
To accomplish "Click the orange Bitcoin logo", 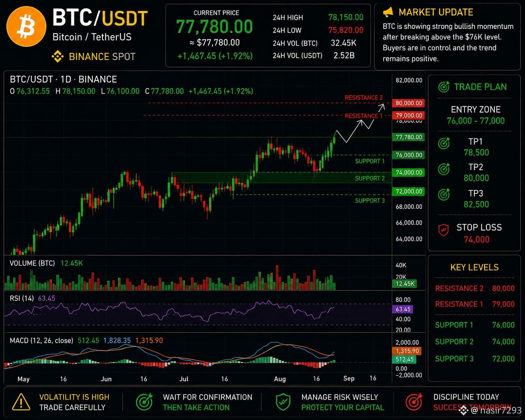I will 26,27.
